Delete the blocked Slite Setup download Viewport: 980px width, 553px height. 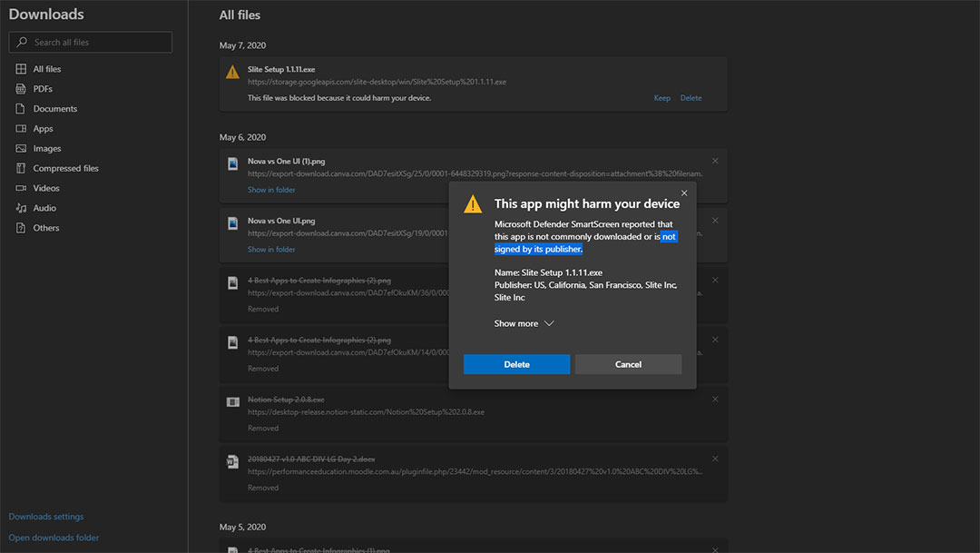point(691,98)
